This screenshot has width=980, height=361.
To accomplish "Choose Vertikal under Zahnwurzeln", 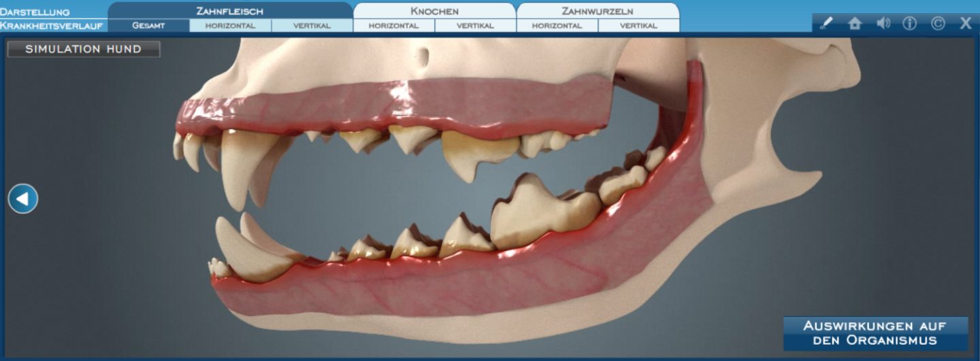I will click(x=638, y=26).
